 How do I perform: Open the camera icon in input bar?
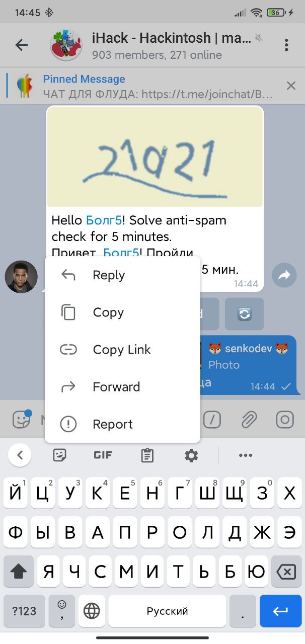pyautogui.click(x=285, y=419)
